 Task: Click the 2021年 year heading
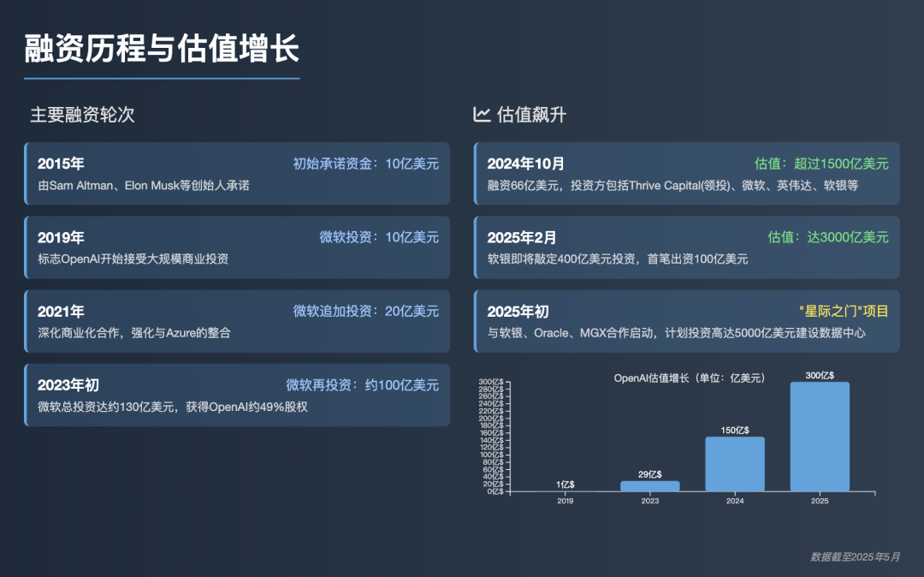61,312
